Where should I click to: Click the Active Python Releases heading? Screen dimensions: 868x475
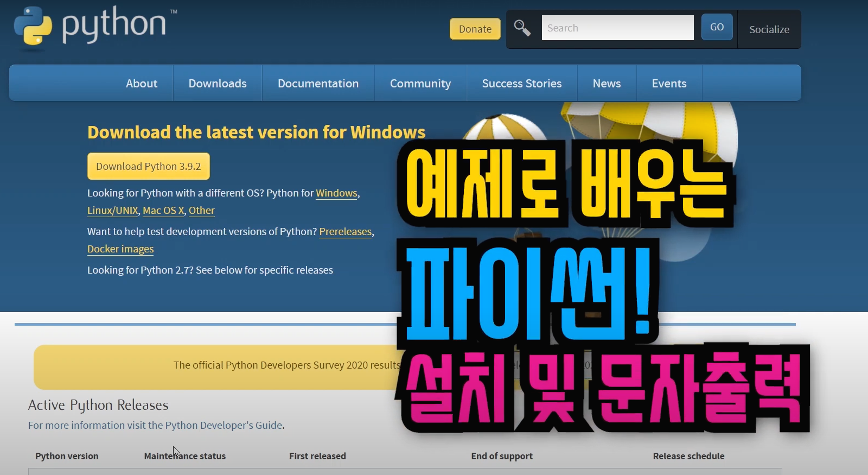(98, 406)
